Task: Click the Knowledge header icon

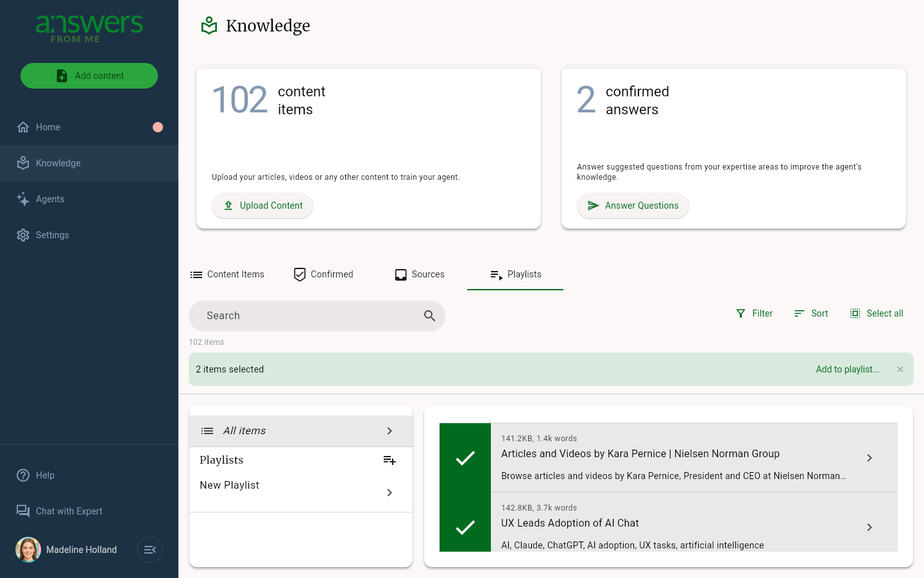Action: 209,26
